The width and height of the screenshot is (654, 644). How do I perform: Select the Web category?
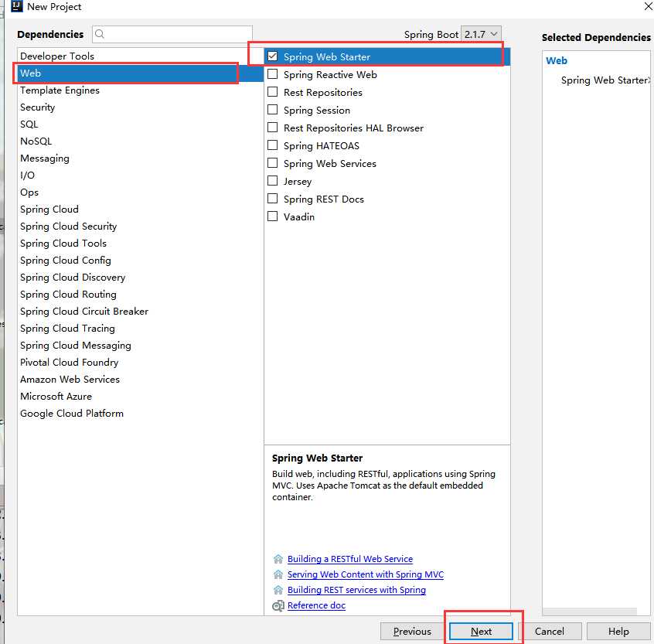[x=141, y=73]
